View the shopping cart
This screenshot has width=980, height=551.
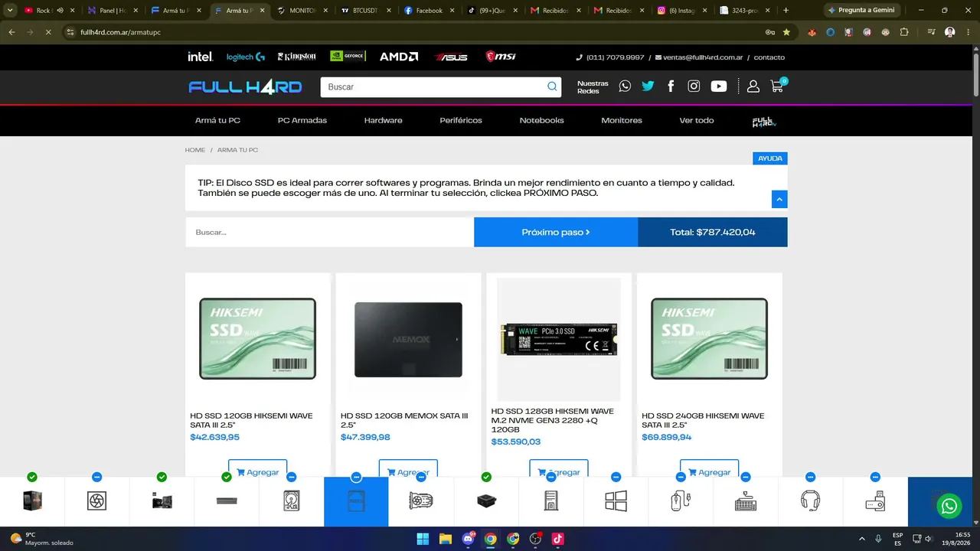pos(777,86)
